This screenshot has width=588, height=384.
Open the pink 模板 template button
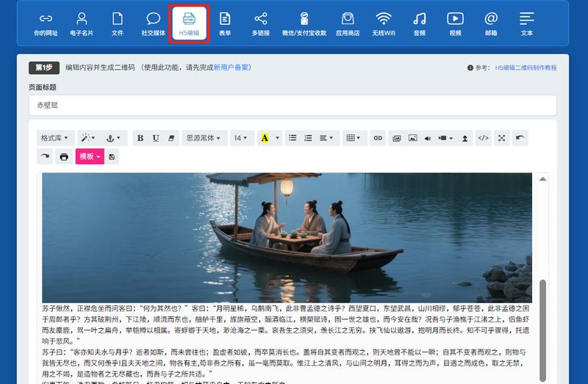click(x=90, y=156)
